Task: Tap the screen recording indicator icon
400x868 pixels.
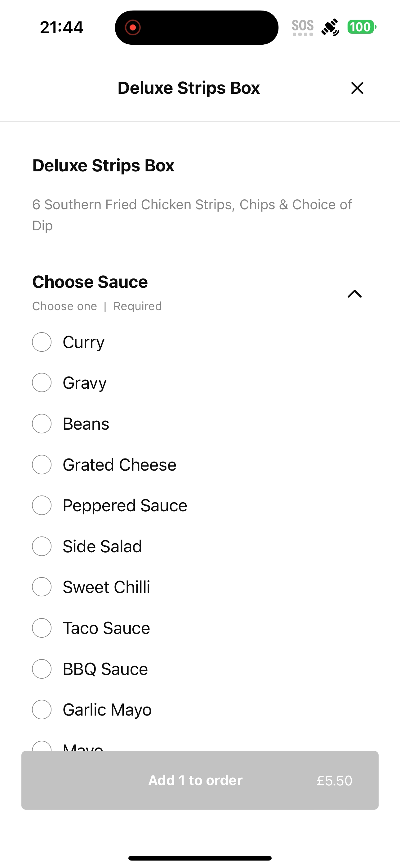Action: click(133, 27)
